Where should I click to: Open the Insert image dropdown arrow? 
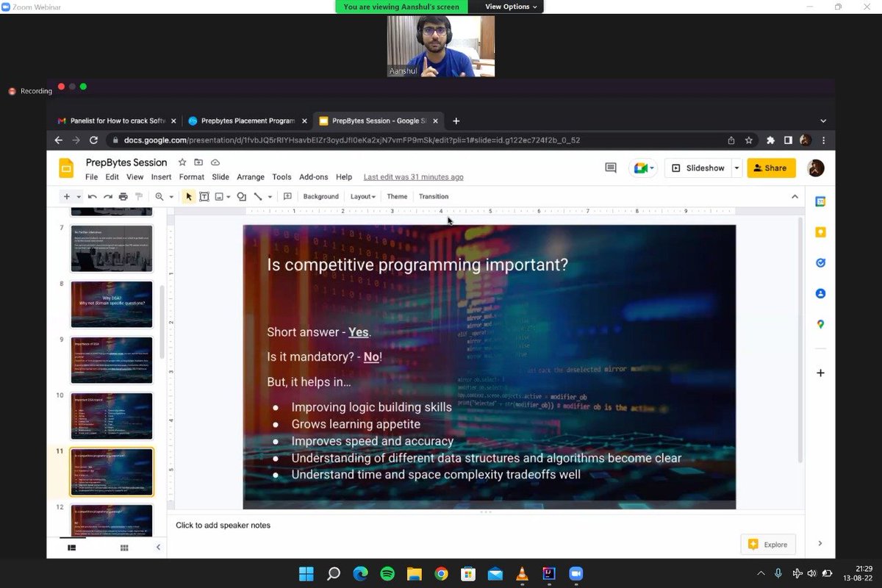(x=229, y=197)
